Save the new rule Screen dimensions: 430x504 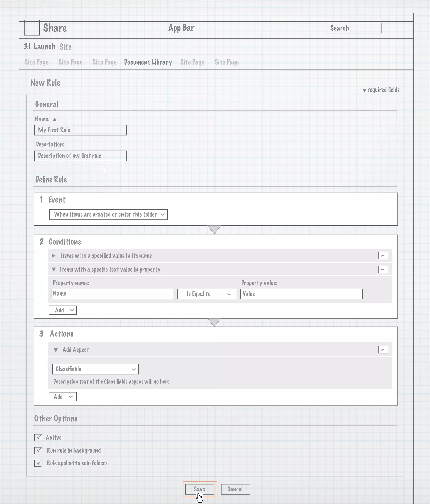199,489
